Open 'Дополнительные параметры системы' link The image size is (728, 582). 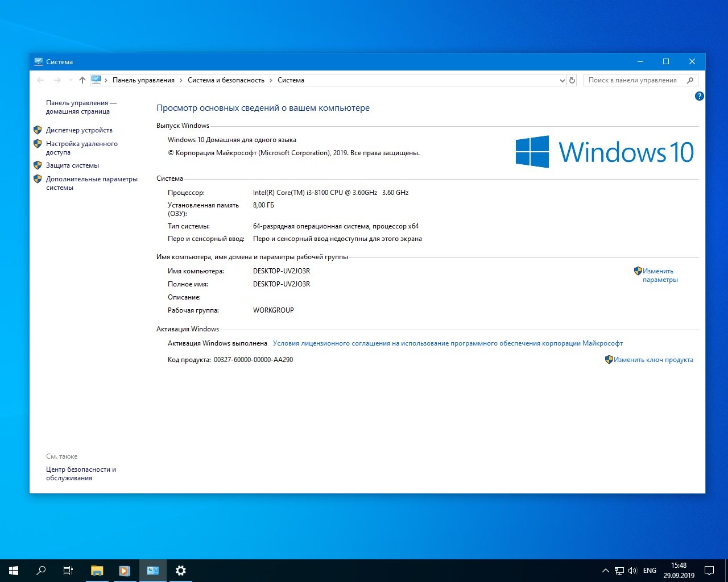pyautogui.click(x=92, y=183)
